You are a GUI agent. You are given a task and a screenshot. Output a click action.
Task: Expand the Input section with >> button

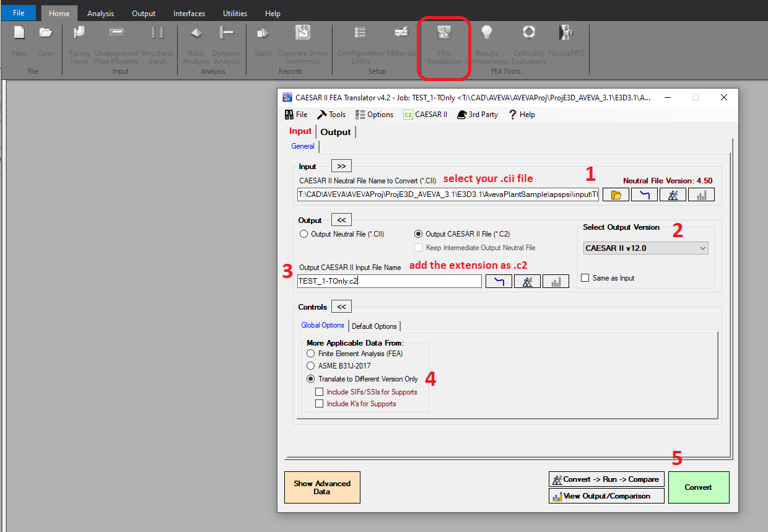[341, 166]
